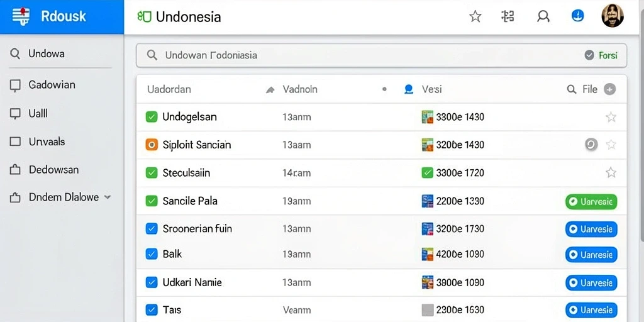
Task: Click the Forsi check icon
Action: click(589, 55)
